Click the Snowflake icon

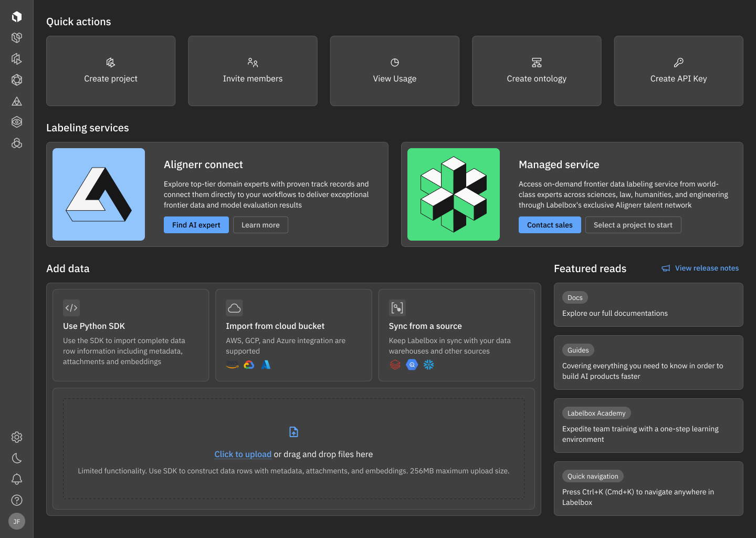(429, 365)
